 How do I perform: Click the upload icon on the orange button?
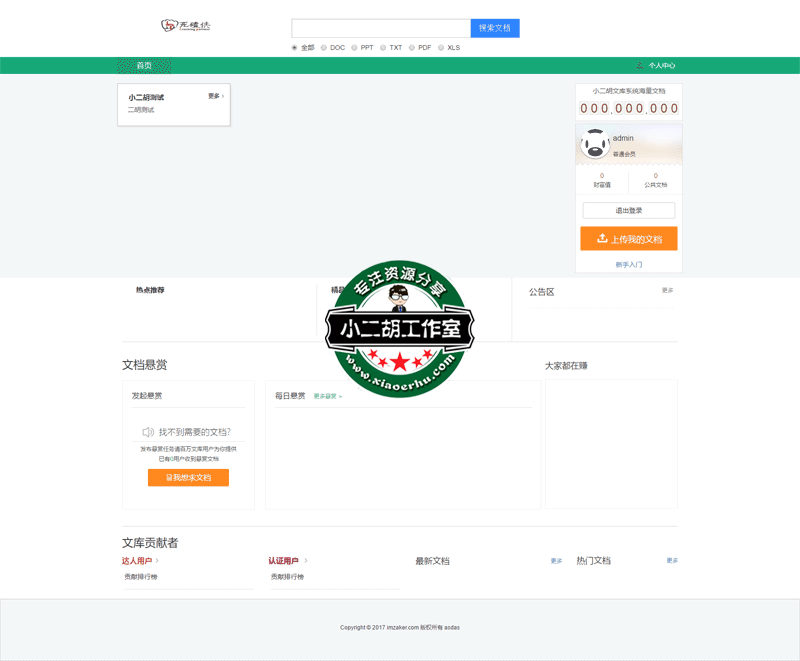602,239
